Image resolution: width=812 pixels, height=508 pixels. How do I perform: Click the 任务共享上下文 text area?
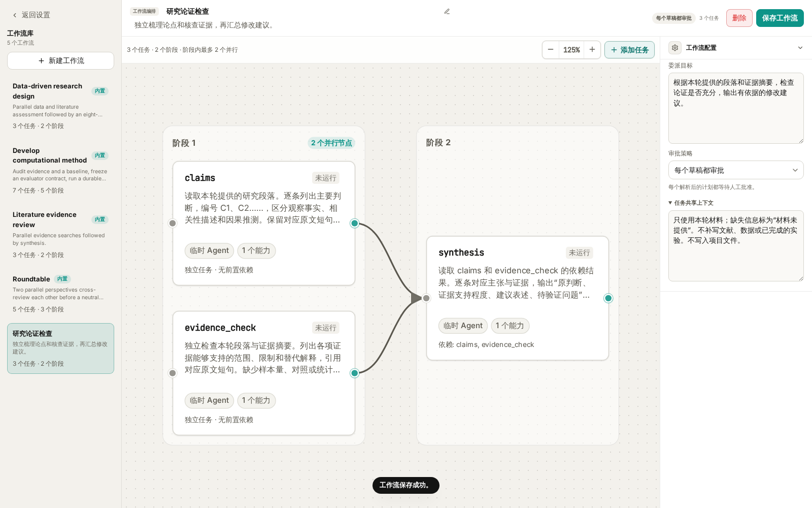(x=736, y=246)
